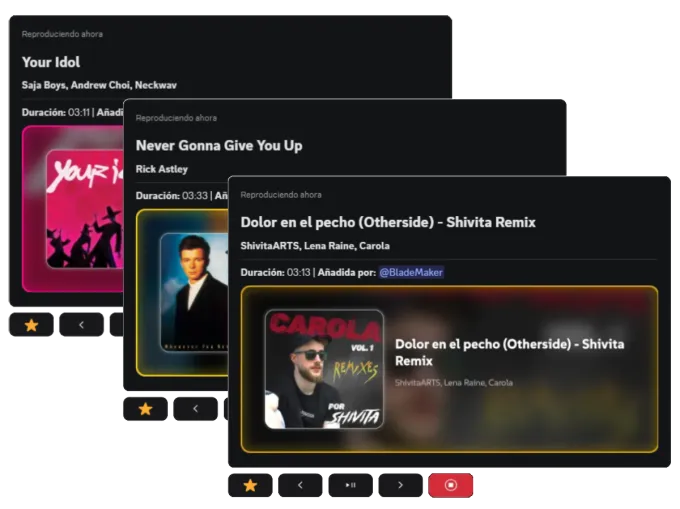
Task: Click the Rick Astley artist name
Action: click(162, 169)
